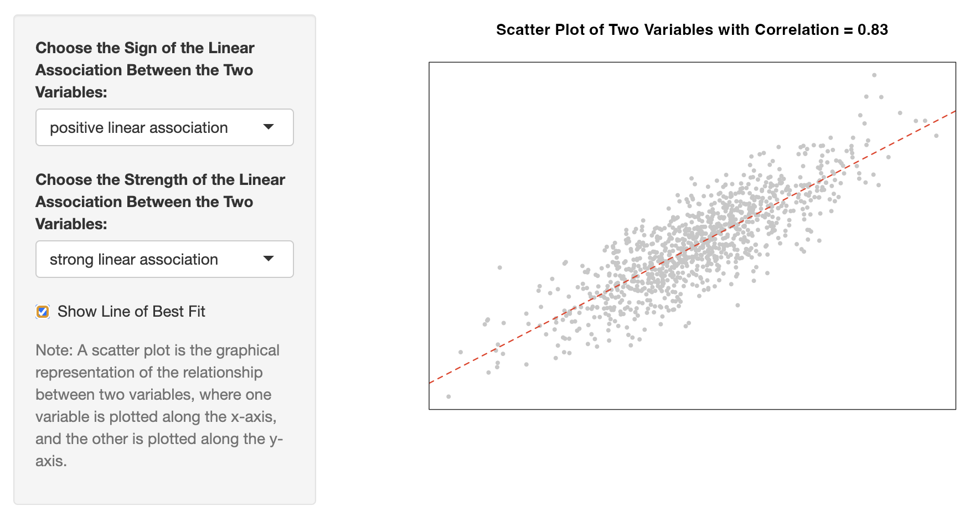Uncheck the Show Line of Best Fit checkbox

(x=43, y=312)
